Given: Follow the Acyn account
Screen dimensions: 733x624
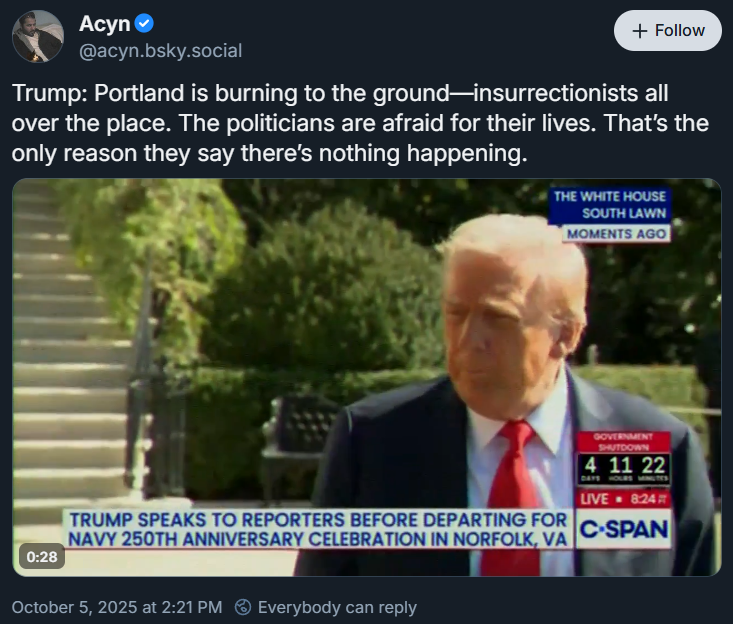Looking at the screenshot, I should (x=667, y=31).
